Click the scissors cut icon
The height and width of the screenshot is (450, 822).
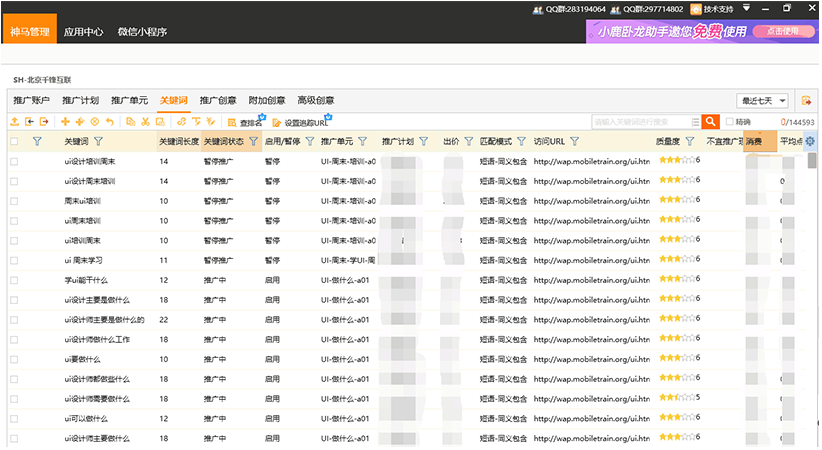coord(145,121)
